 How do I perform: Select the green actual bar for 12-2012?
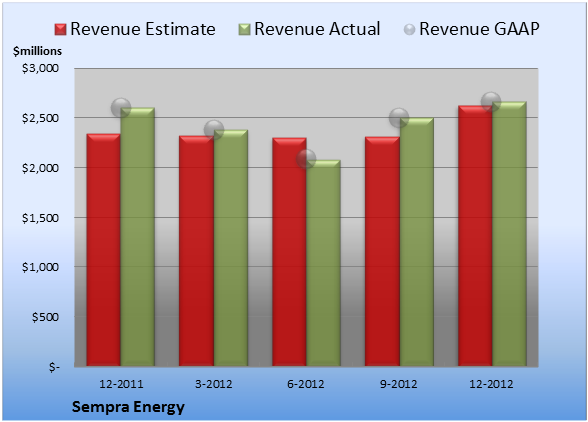[x=509, y=234]
